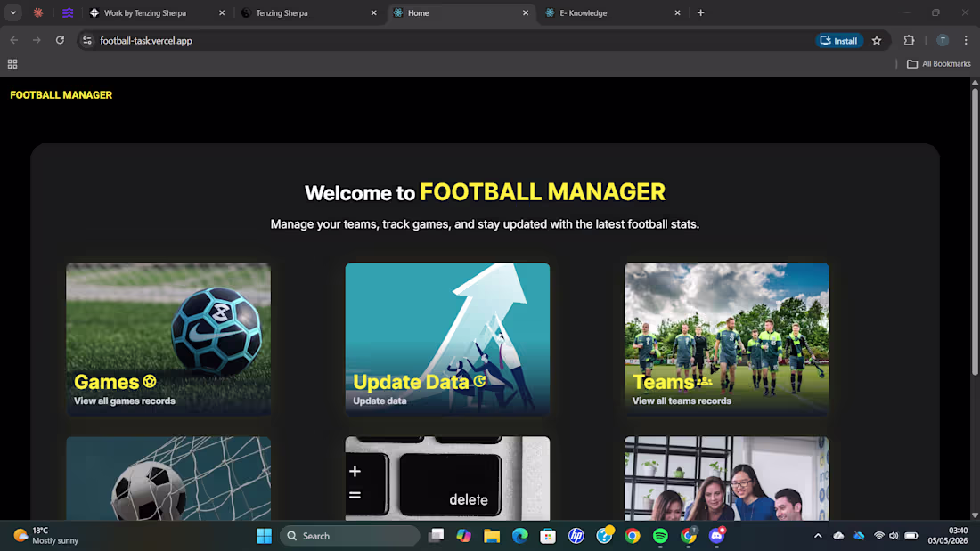The height and width of the screenshot is (551, 980).
Task: Open File Explorer from the taskbar
Action: 492,536
